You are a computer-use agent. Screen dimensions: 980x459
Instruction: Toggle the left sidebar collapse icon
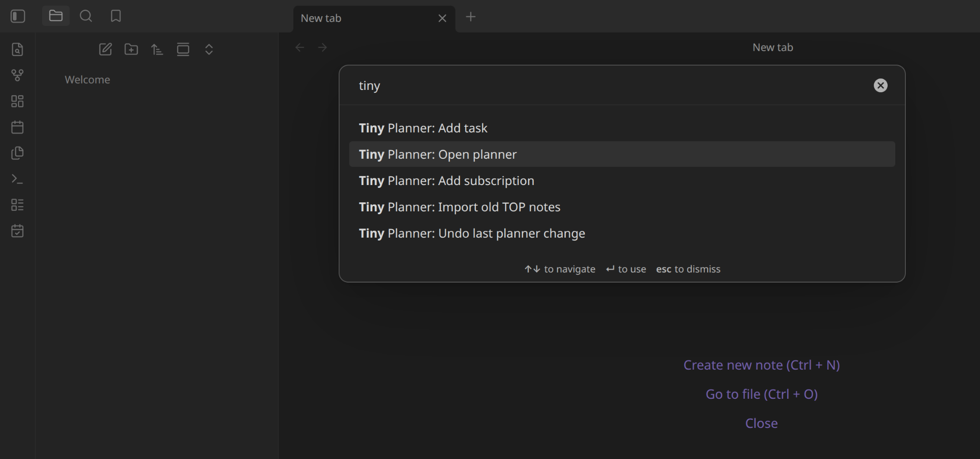pos(18,16)
